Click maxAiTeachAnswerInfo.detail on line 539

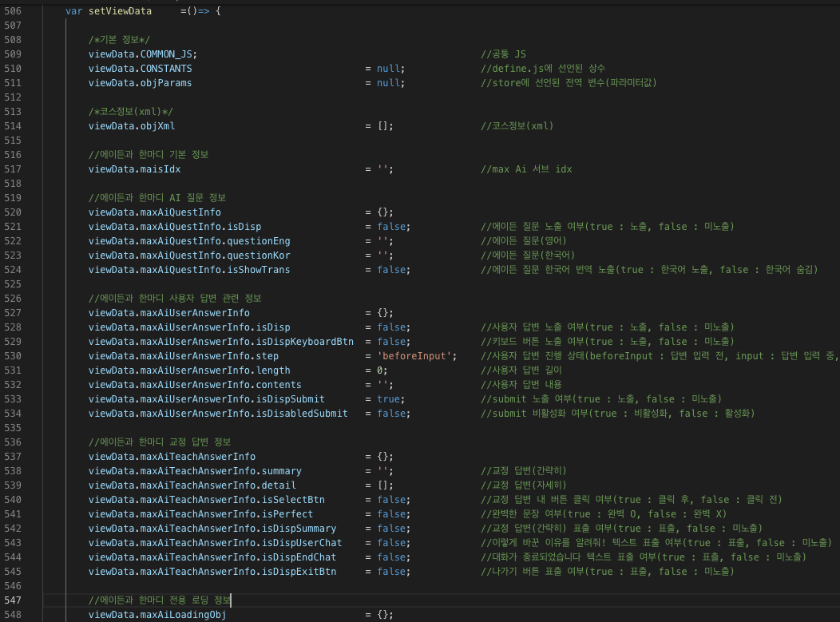[x=218, y=485]
